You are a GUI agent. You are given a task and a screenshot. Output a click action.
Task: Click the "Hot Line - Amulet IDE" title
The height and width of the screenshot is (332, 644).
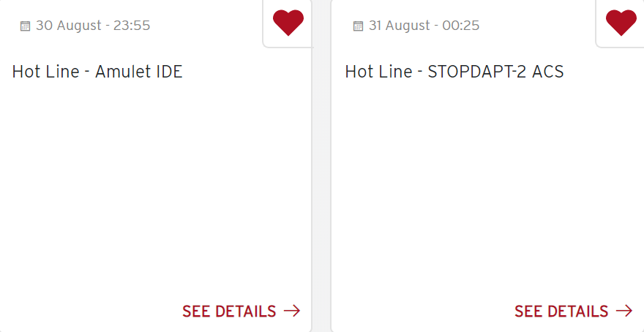[x=97, y=72]
